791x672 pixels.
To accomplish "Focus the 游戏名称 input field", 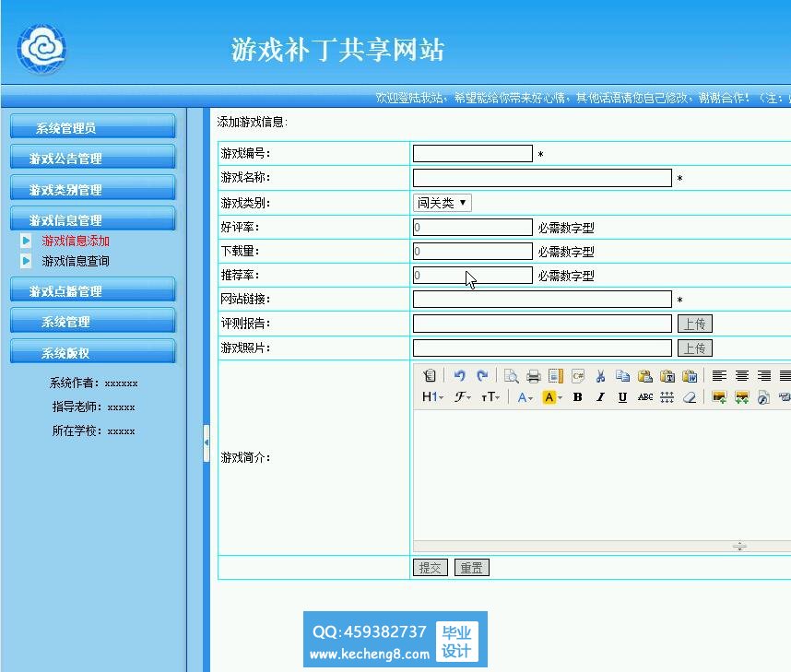I will 542,178.
